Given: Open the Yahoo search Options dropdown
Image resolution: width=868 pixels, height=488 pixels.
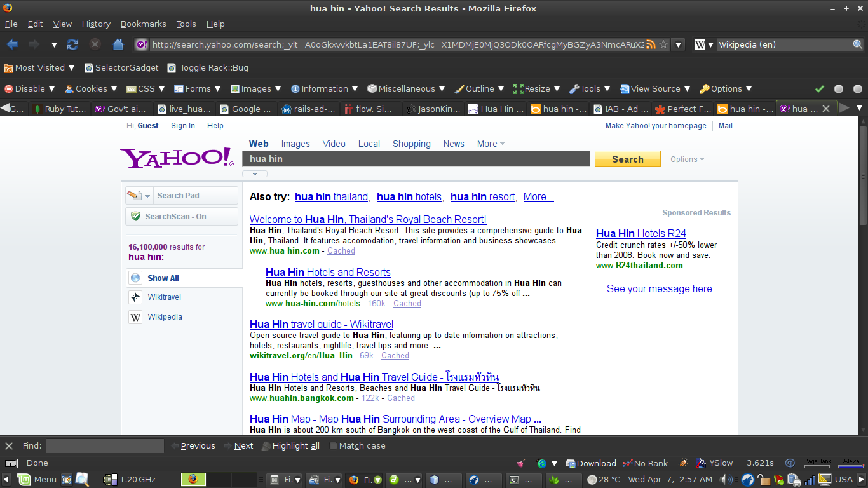Looking at the screenshot, I should [x=687, y=159].
